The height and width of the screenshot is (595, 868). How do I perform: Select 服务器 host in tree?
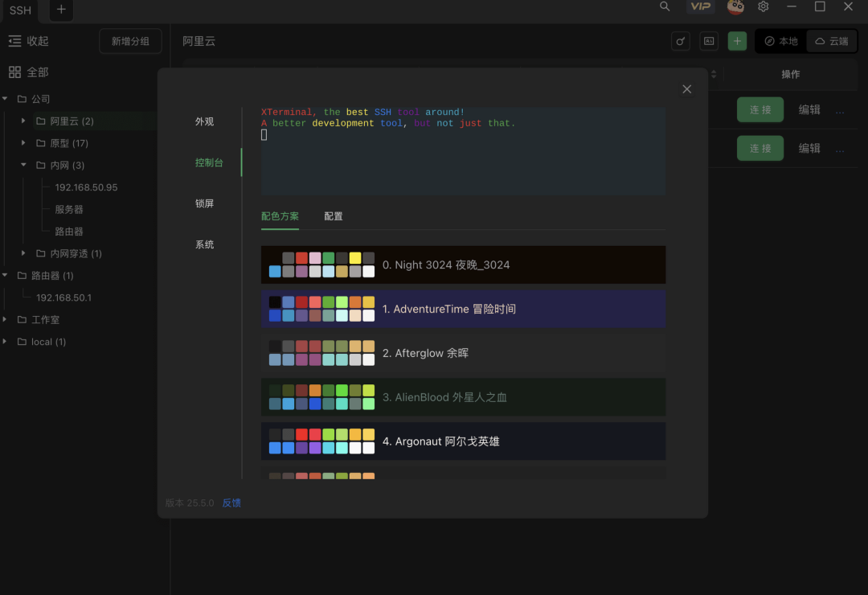(x=69, y=209)
